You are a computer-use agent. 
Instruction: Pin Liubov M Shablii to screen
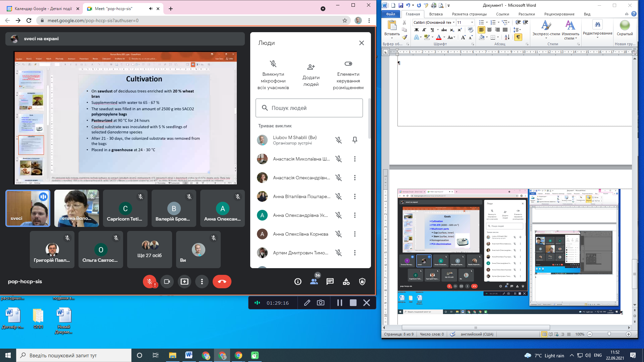(x=355, y=140)
